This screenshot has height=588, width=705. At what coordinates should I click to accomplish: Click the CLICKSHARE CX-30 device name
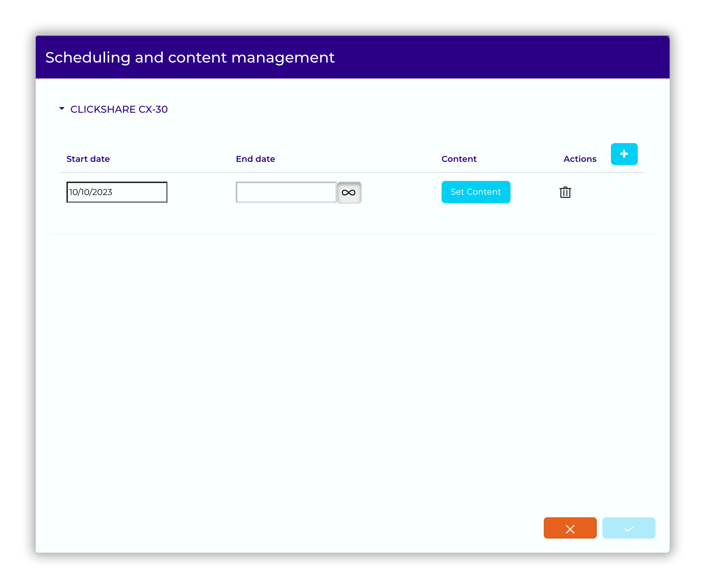click(x=119, y=110)
